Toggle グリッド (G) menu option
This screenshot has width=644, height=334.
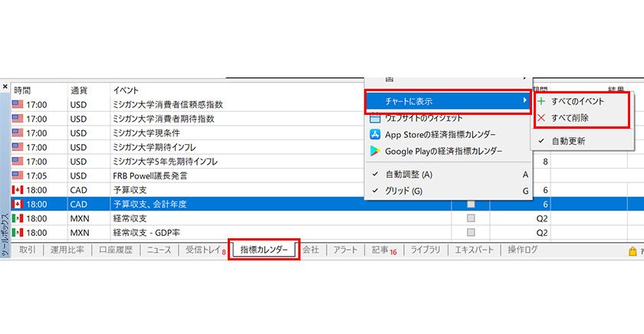(448, 191)
